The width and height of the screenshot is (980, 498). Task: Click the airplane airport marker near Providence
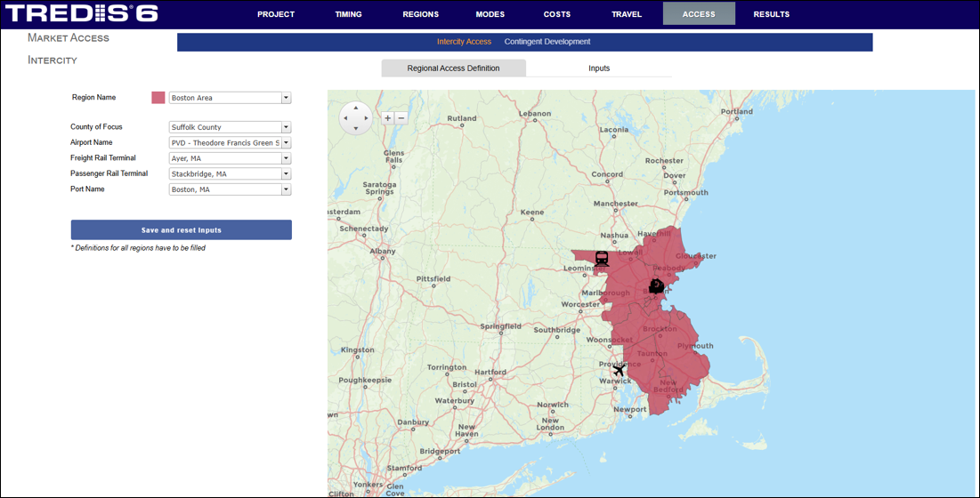point(619,370)
